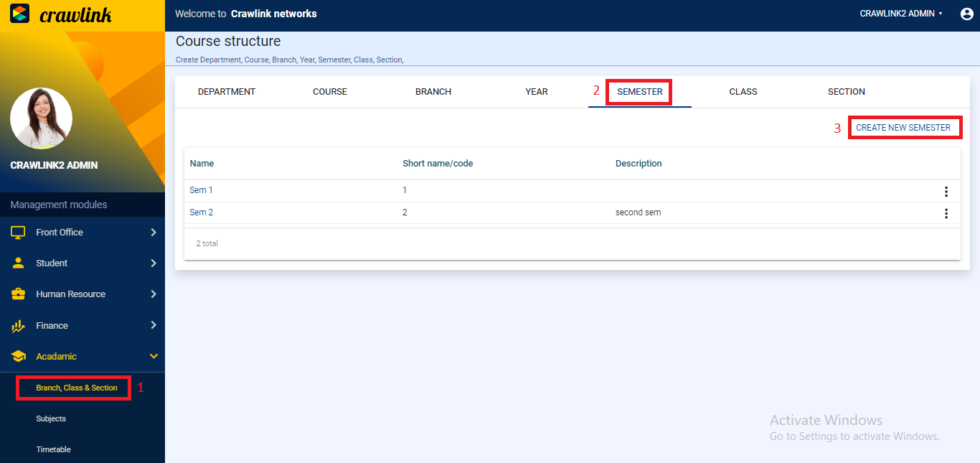This screenshot has height=463, width=980.
Task: Click the Finance module label
Action: tap(52, 326)
